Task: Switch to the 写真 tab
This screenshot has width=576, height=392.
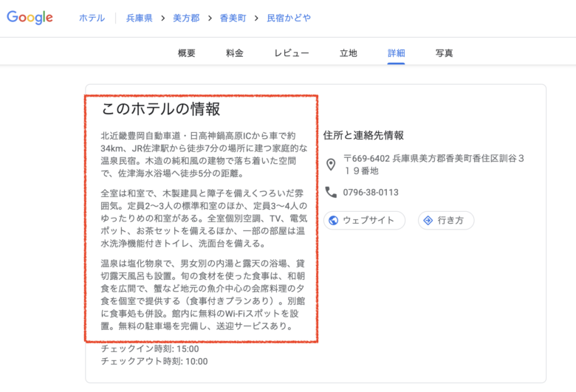Action: click(x=444, y=53)
